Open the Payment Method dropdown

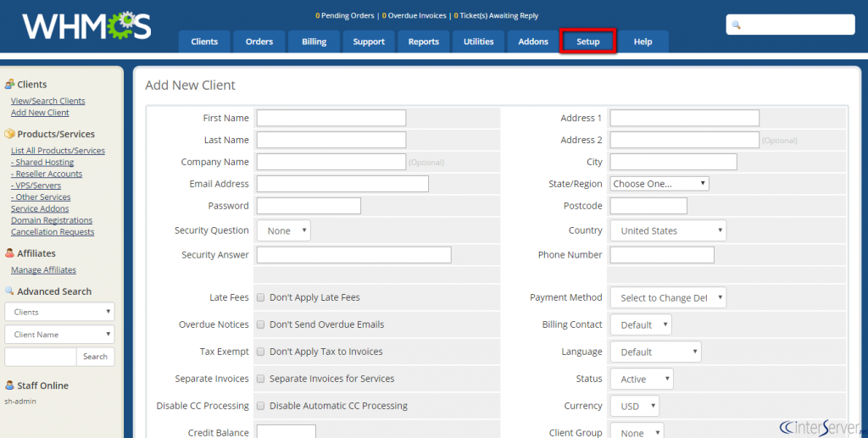coord(668,297)
